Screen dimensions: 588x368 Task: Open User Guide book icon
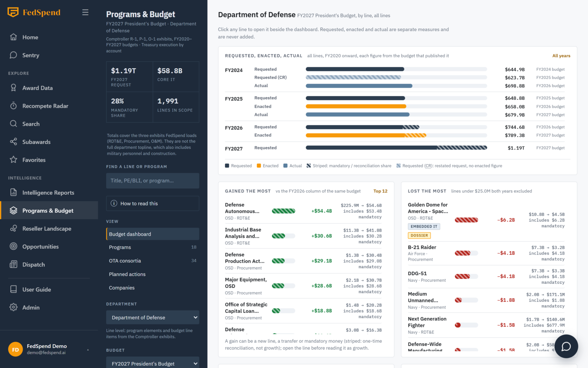coord(13,289)
